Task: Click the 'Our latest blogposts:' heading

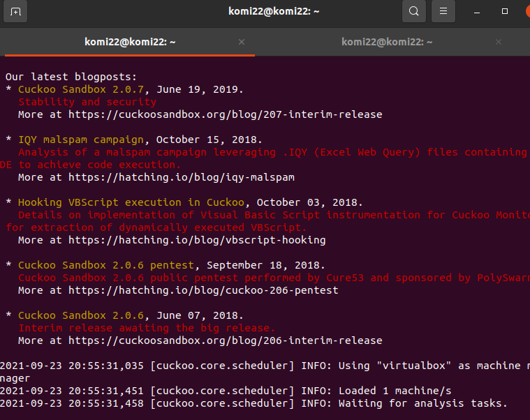Action: [71, 77]
